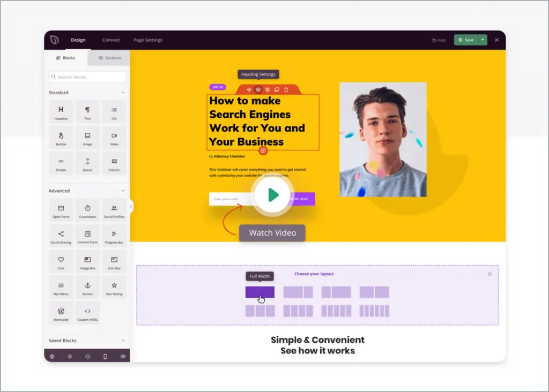Insert the WordPress Shortcode block
This screenshot has height=392, width=549.
(x=61, y=314)
